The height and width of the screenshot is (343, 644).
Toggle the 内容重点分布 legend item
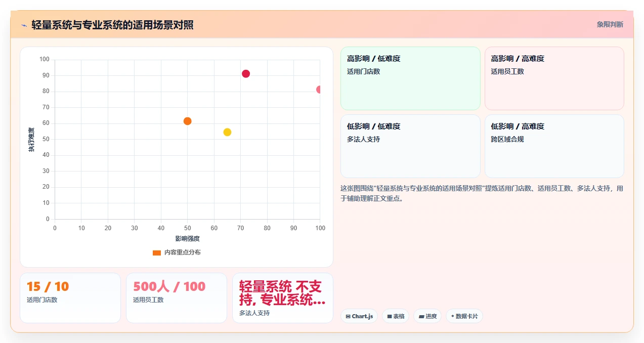click(177, 252)
